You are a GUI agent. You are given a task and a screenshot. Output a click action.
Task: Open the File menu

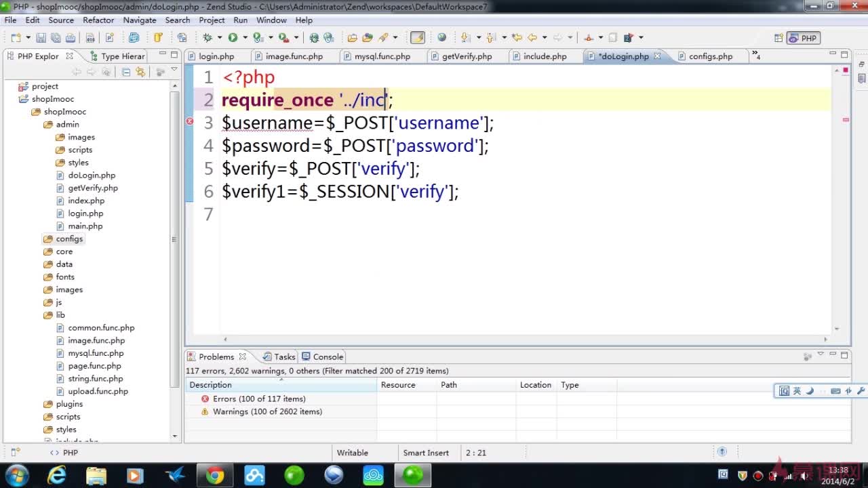pos(10,20)
